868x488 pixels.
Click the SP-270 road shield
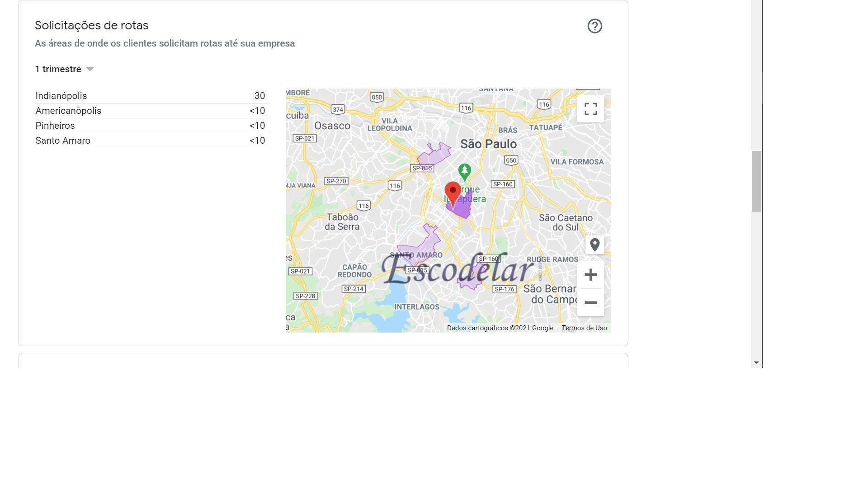(336, 181)
